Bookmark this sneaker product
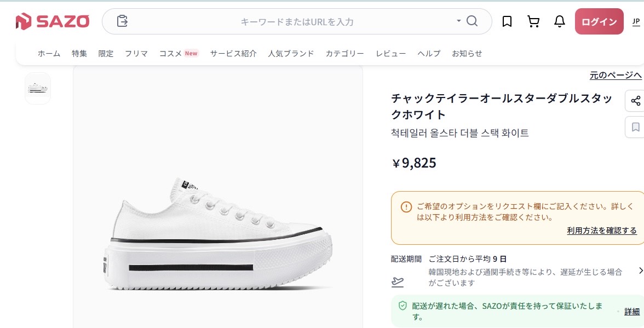 click(x=635, y=127)
